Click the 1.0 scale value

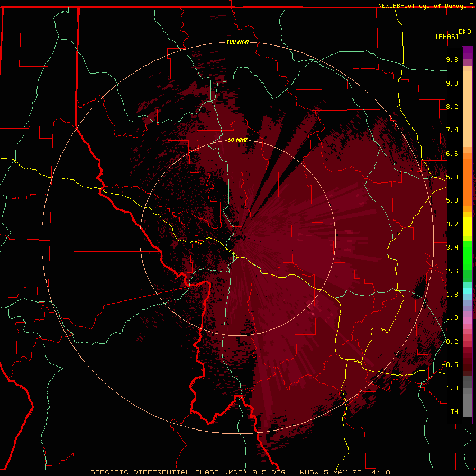click(x=452, y=318)
